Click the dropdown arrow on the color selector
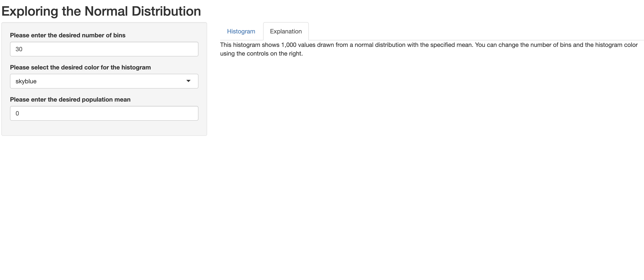 tap(188, 81)
